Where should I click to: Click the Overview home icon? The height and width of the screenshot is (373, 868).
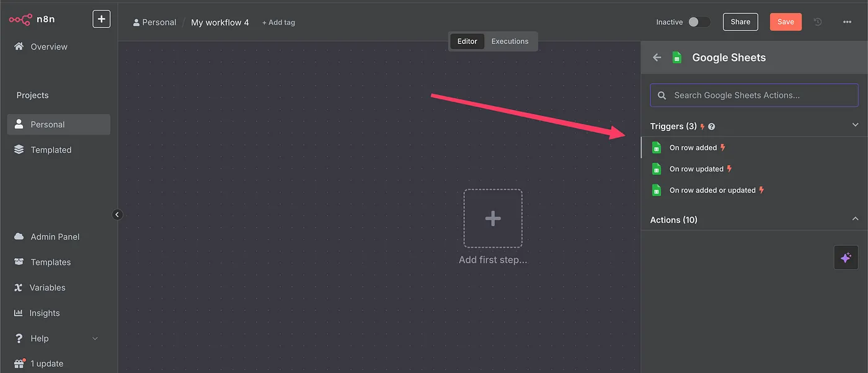coord(19,47)
